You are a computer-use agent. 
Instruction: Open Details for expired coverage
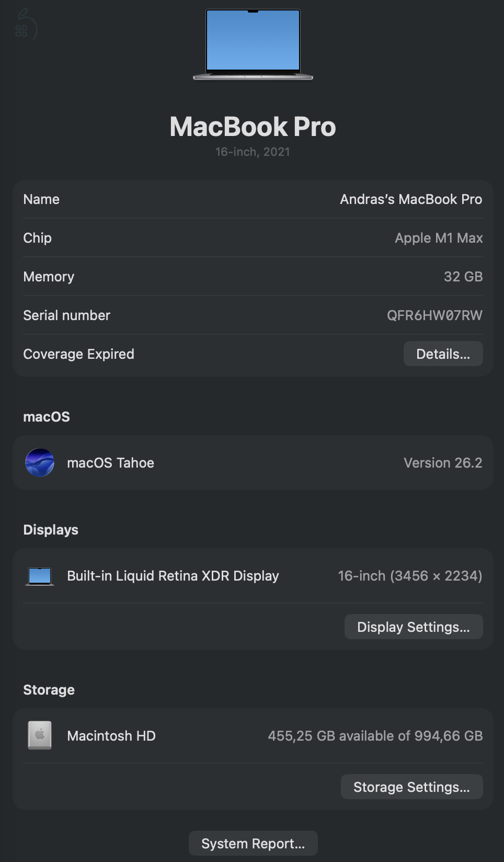click(443, 354)
